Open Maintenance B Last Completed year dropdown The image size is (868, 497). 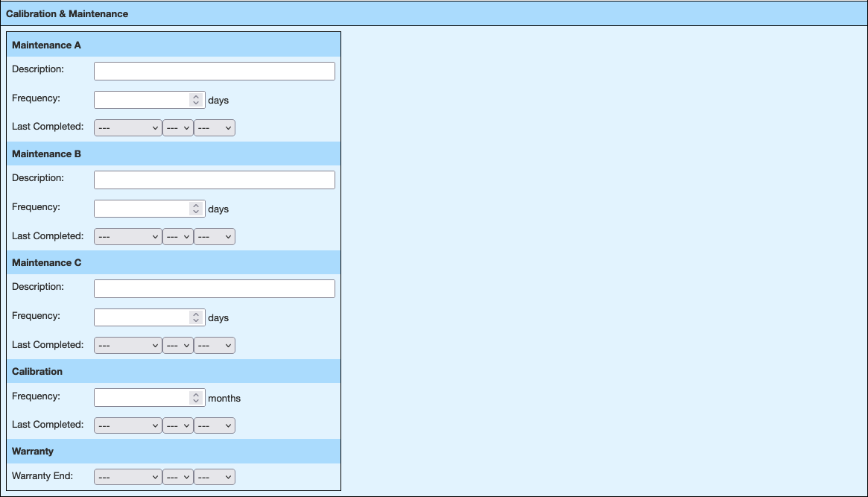point(215,237)
